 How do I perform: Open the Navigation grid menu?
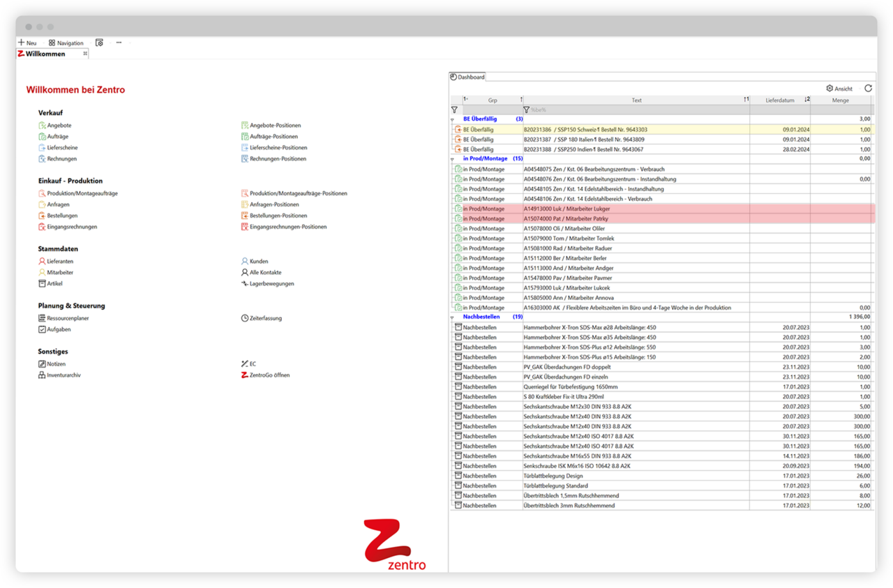[x=52, y=43]
